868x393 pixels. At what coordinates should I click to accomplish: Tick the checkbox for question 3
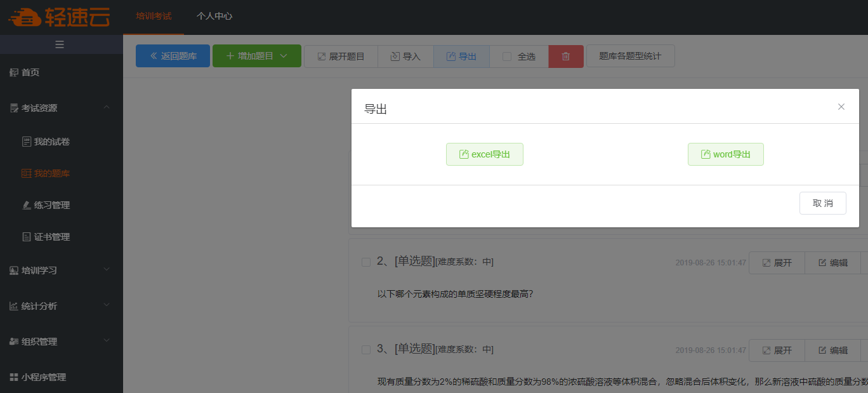coord(366,350)
